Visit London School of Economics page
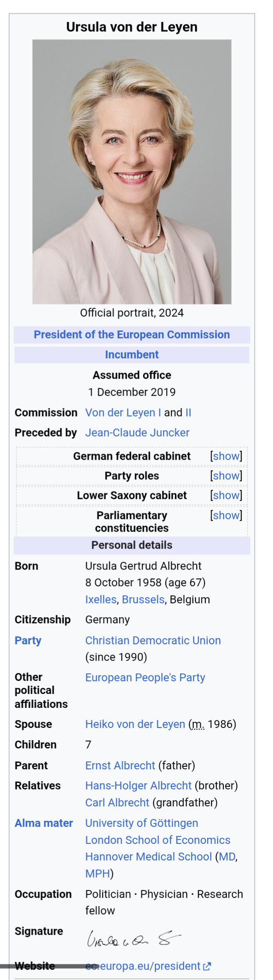 click(158, 840)
